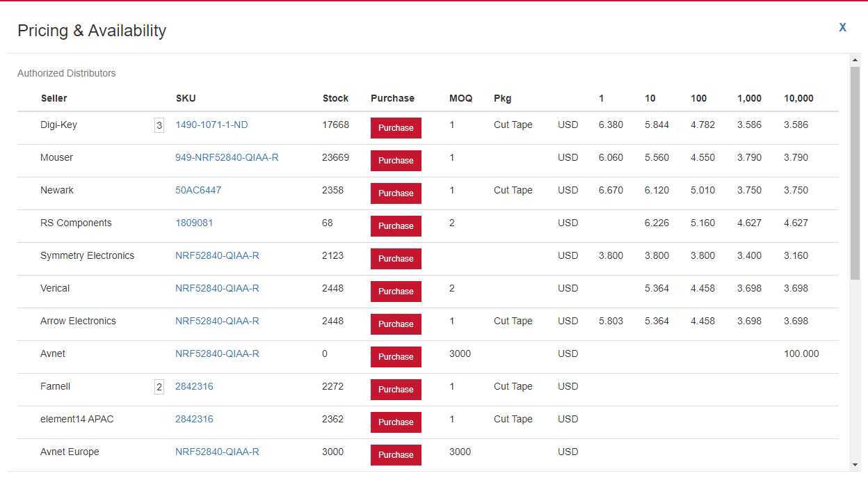This screenshot has width=868, height=485.
Task: Click the 10,000 quantity column header
Action: click(798, 98)
